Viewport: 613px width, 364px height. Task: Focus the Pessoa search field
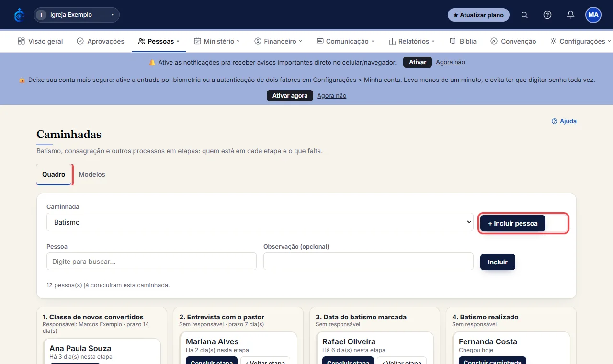[x=151, y=262]
